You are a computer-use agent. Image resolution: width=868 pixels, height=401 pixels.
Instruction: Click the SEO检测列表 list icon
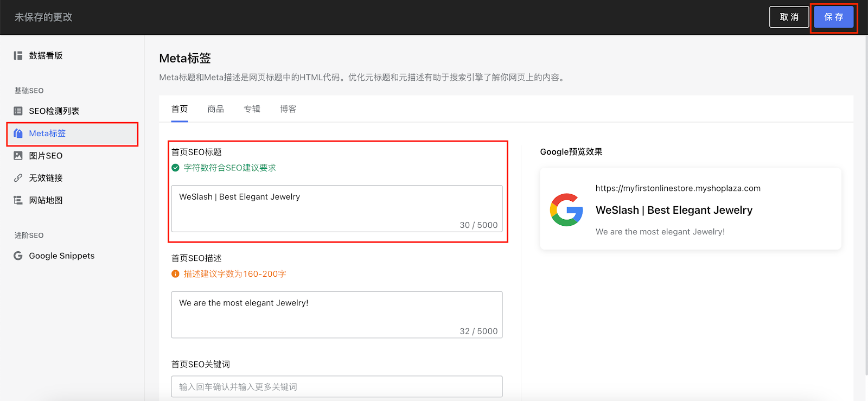tap(18, 111)
